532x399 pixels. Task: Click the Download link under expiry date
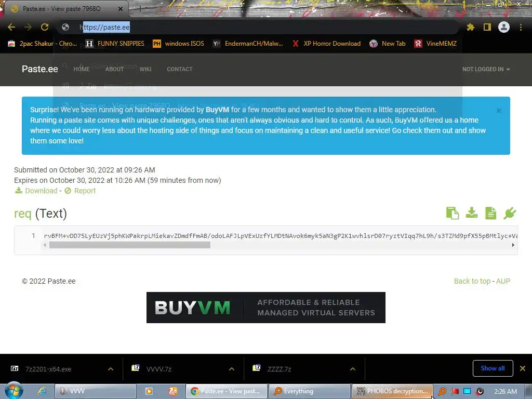36,191
